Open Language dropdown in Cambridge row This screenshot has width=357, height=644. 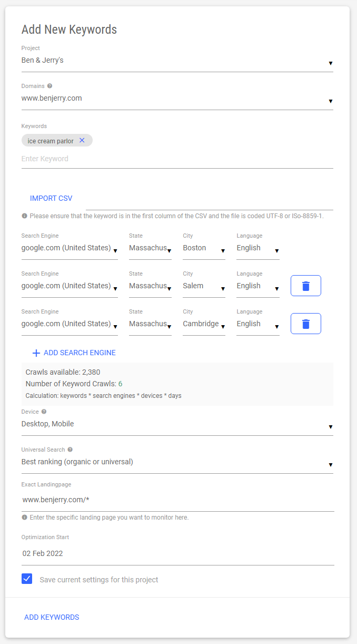[257, 325]
